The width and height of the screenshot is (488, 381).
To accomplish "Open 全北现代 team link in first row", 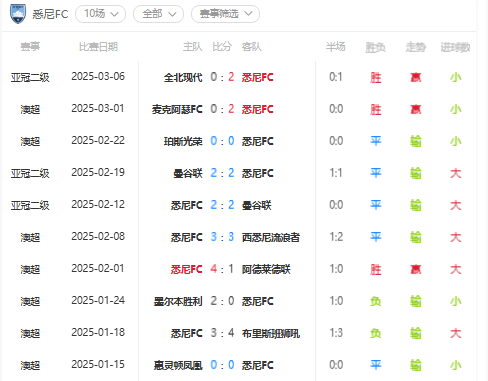I will (183, 77).
